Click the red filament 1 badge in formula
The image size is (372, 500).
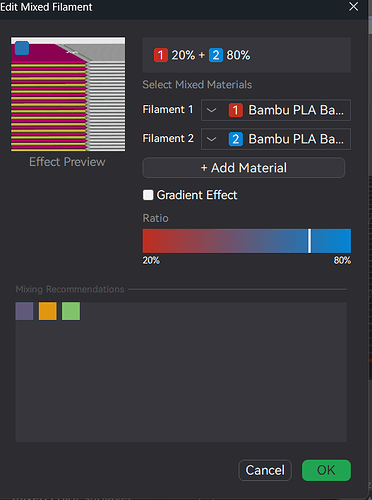point(160,55)
